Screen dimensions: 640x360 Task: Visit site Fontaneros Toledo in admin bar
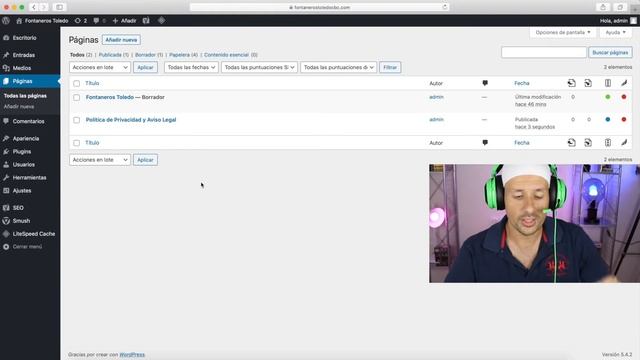click(x=42, y=20)
